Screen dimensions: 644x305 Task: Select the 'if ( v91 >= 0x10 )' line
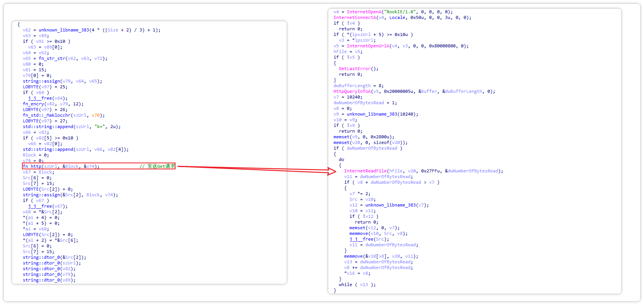point(46,41)
